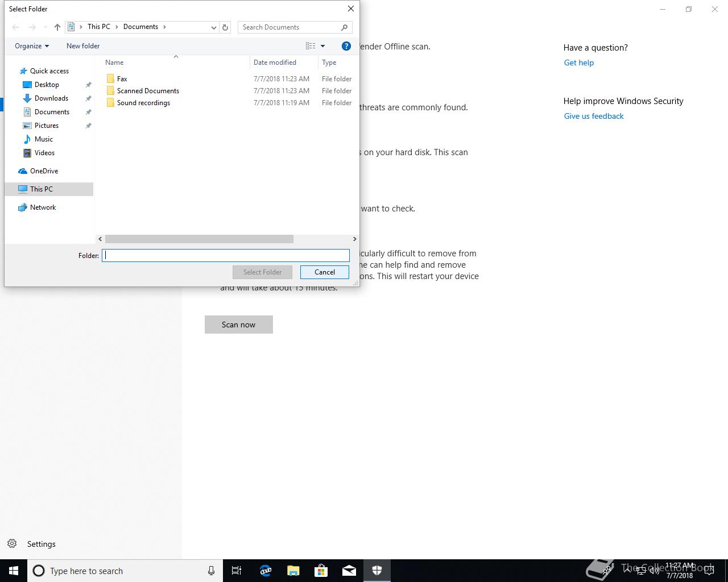Image resolution: width=728 pixels, height=582 pixels.
Task: Select Network in navigation pane
Action: coord(37,207)
